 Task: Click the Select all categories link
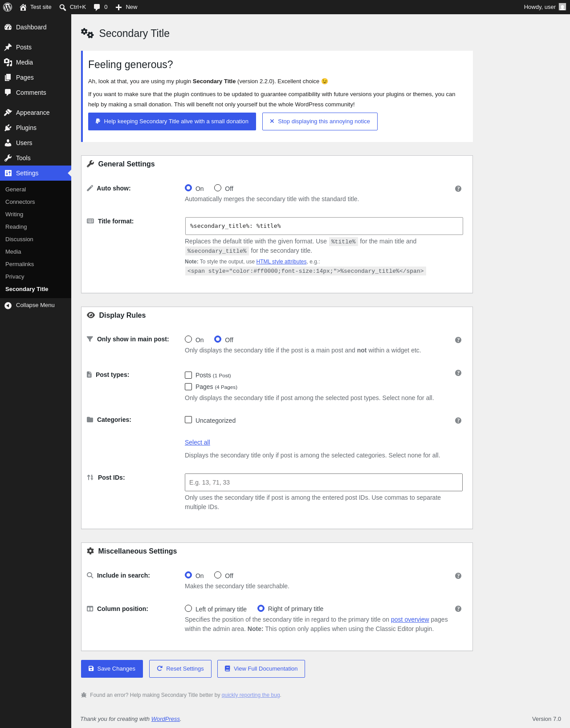pyautogui.click(x=197, y=442)
